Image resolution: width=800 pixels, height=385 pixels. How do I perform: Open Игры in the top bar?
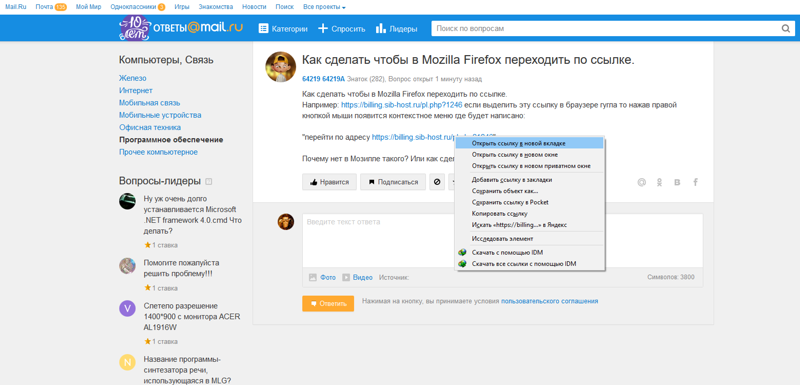coord(182,7)
